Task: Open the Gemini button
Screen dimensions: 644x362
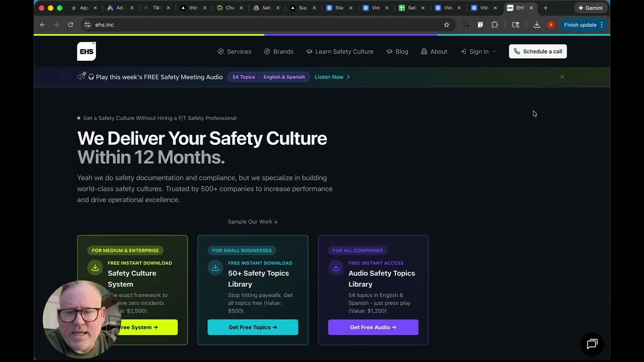Action: (590, 8)
